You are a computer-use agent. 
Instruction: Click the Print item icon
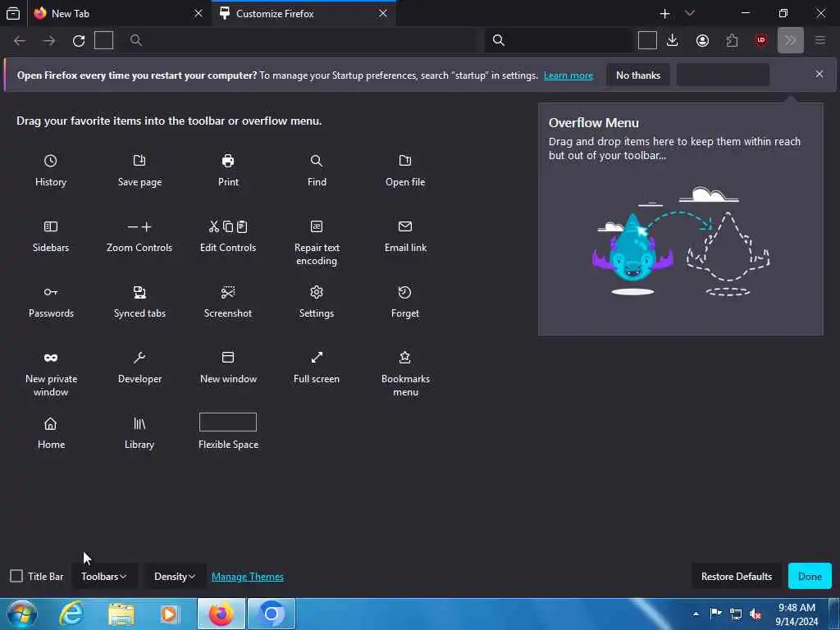(228, 161)
